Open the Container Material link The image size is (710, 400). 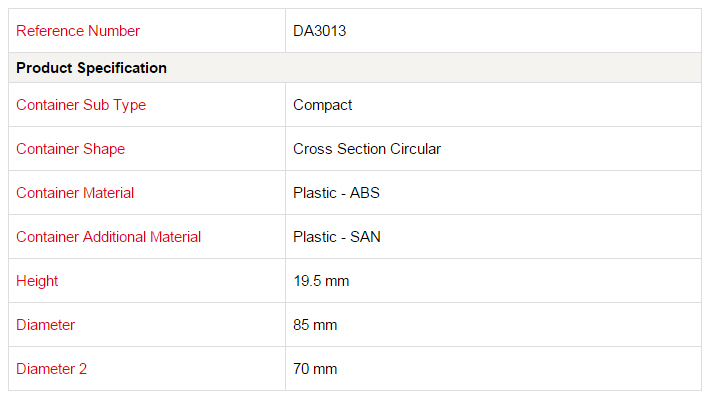75,193
